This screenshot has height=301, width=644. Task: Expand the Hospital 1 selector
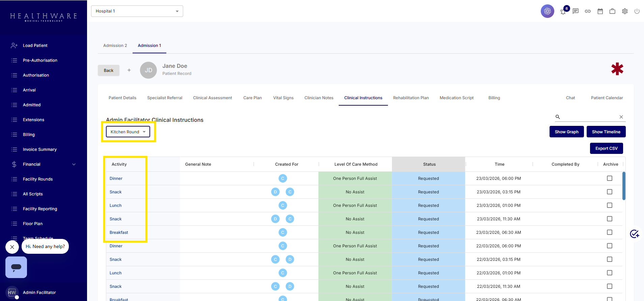click(x=137, y=11)
